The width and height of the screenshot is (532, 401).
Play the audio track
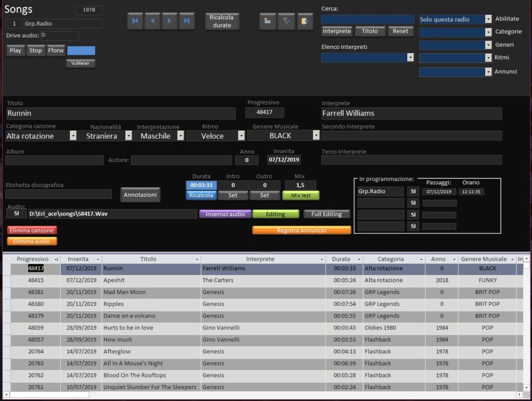coord(15,50)
